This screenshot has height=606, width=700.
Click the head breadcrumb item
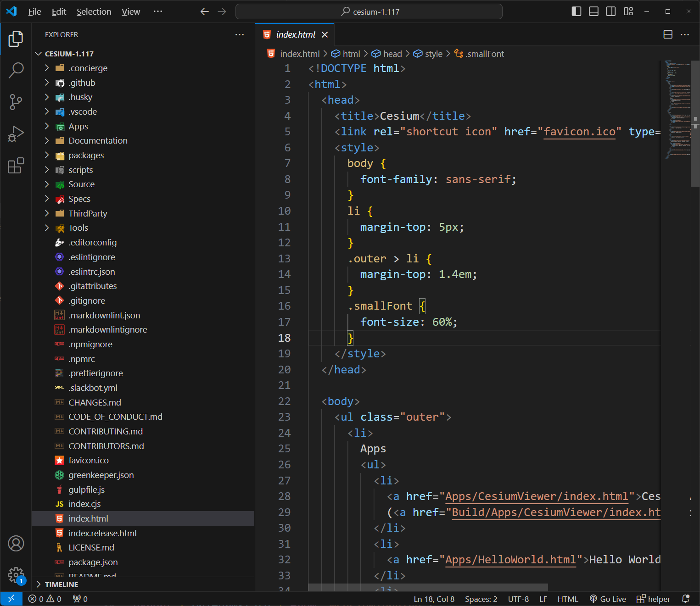(386, 54)
